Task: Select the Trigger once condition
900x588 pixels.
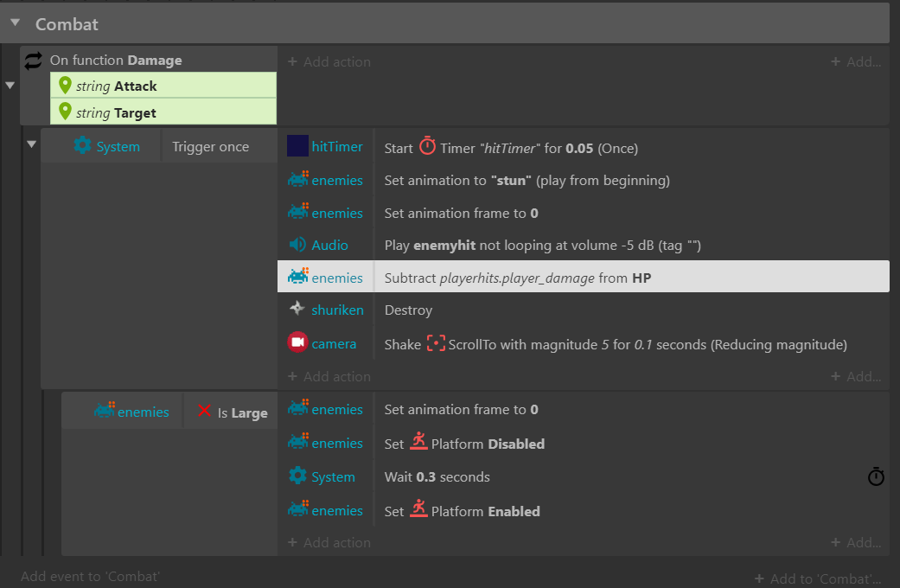Action: coord(211,146)
